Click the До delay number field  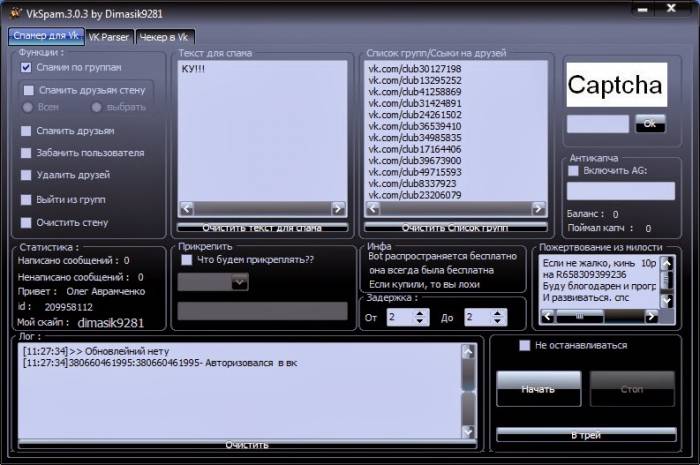[x=478, y=317]
